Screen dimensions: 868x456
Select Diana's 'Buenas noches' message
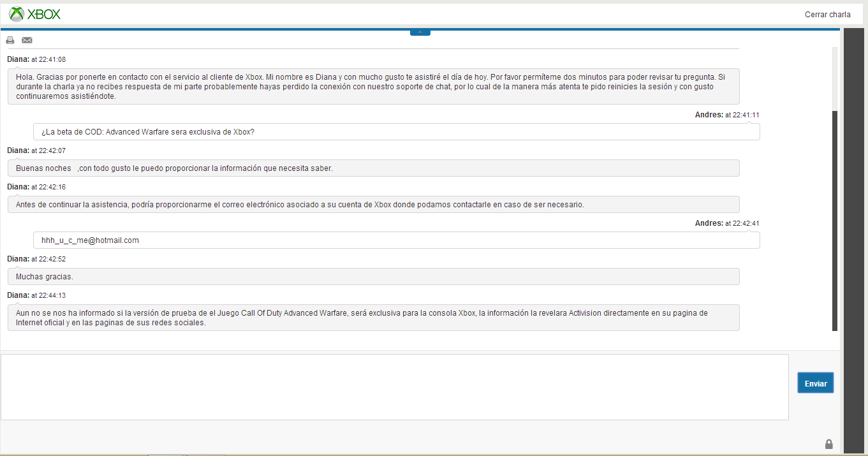[374, 168]
